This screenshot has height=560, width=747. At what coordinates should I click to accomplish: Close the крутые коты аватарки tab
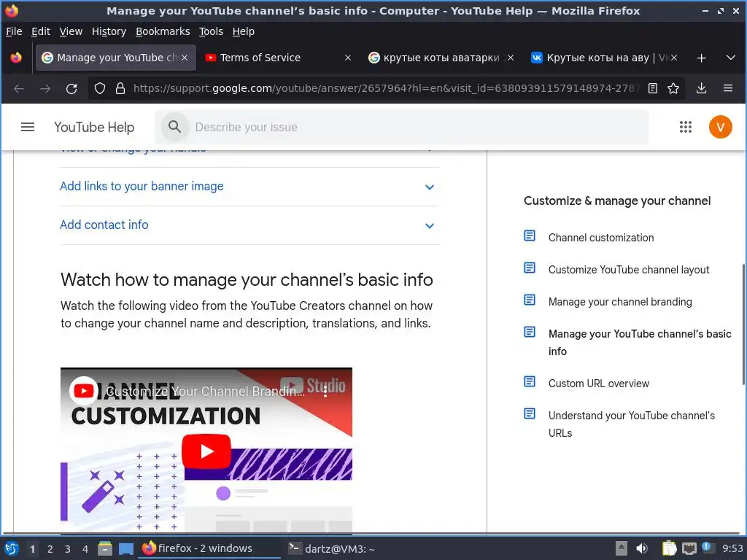point(511,58)
